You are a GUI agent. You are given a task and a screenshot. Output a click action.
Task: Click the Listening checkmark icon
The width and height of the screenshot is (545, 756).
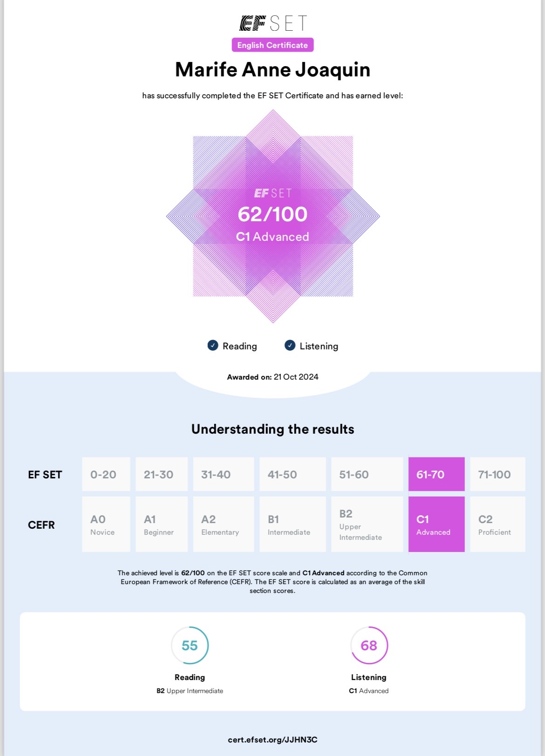point(290,345)
